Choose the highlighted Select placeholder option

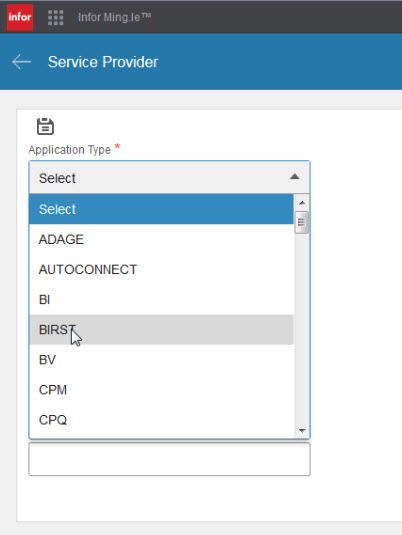point(161,209)
